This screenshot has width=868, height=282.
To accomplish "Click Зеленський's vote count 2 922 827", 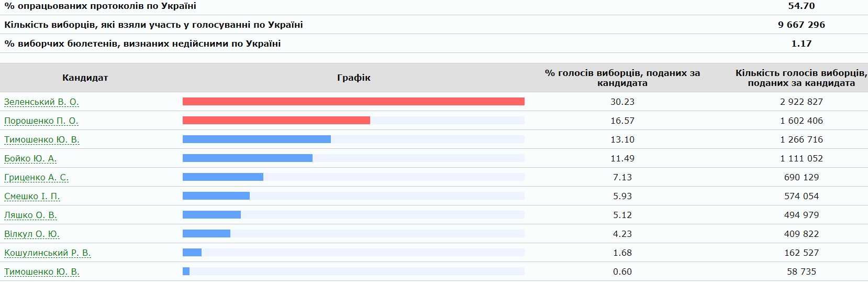I will click(x=802, y=102).
